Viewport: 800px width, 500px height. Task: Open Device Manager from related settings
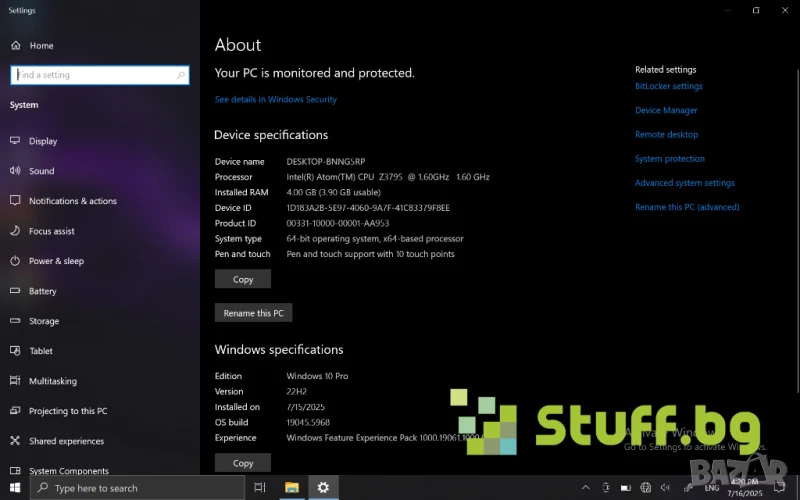click(666, 111)
